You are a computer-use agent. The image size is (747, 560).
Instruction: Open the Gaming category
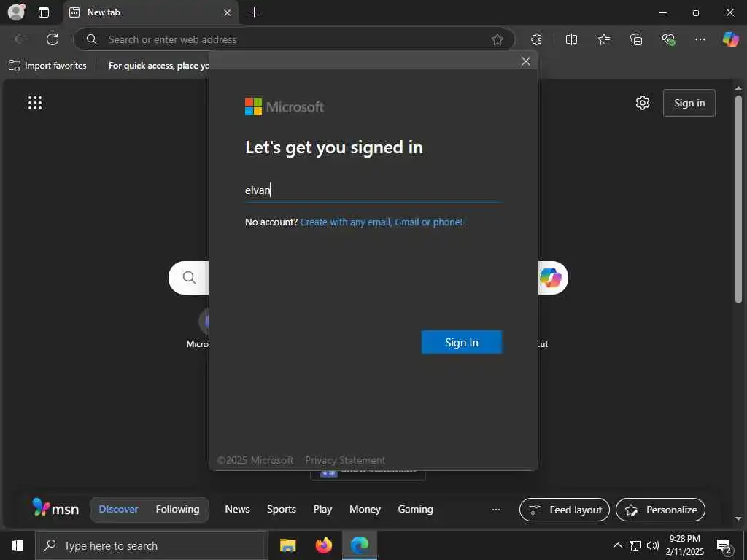[415, 509]
